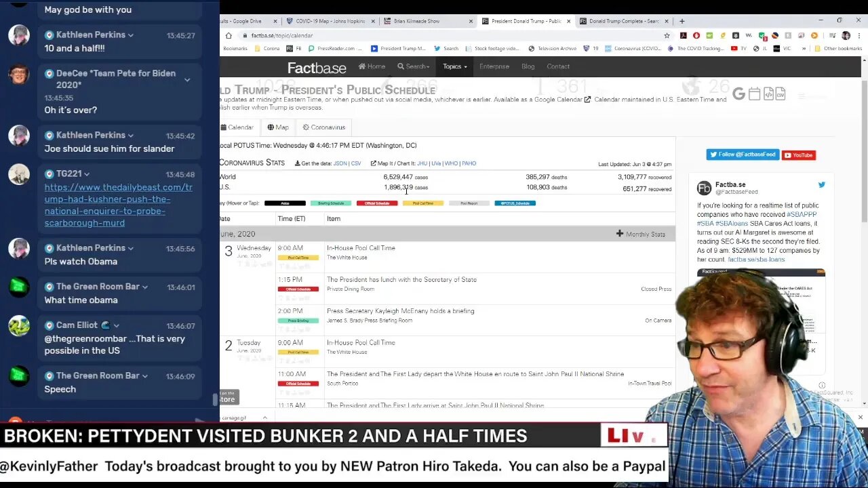Switch to Brian Kilmeade Show browser tab

(428, 21)
